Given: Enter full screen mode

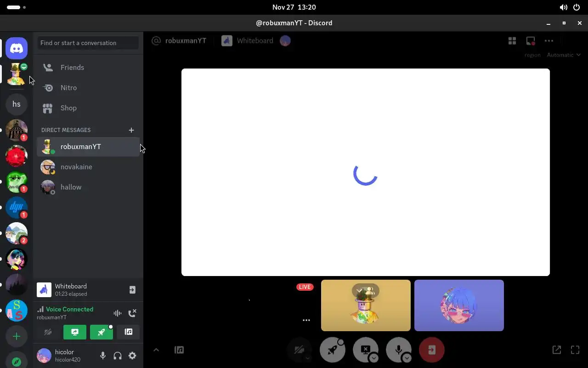Looking at the screenshot, I should point(575,350).
